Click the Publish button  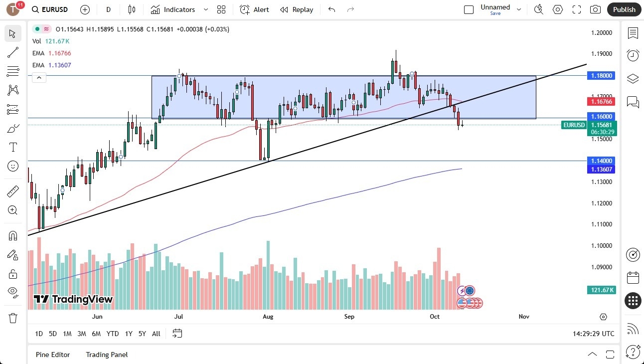point(624,9)
